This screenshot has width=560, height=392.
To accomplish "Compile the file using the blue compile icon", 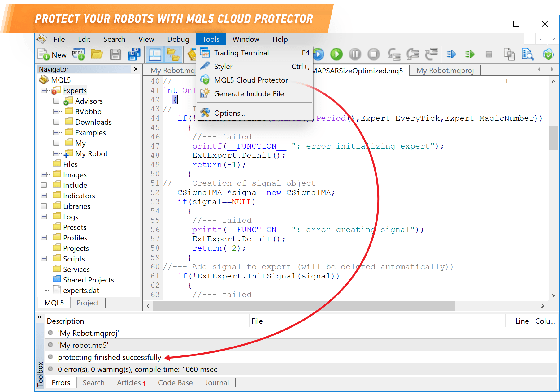I will (451, 54).
